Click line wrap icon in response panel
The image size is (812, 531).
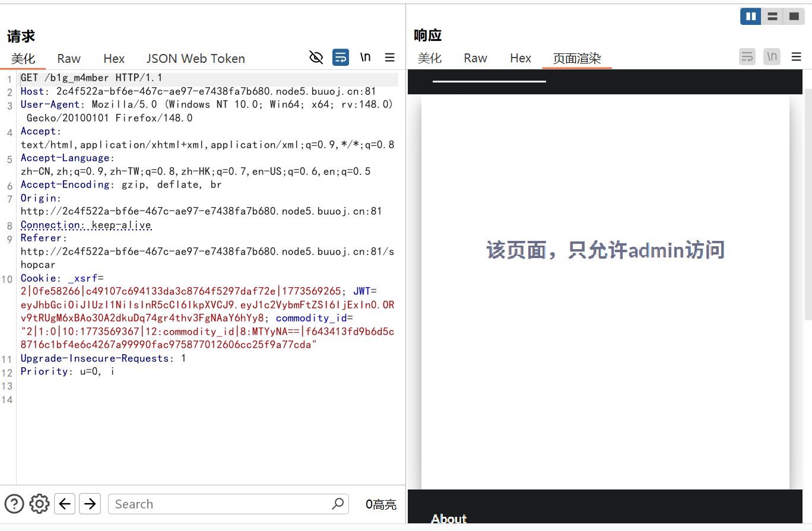747,57
